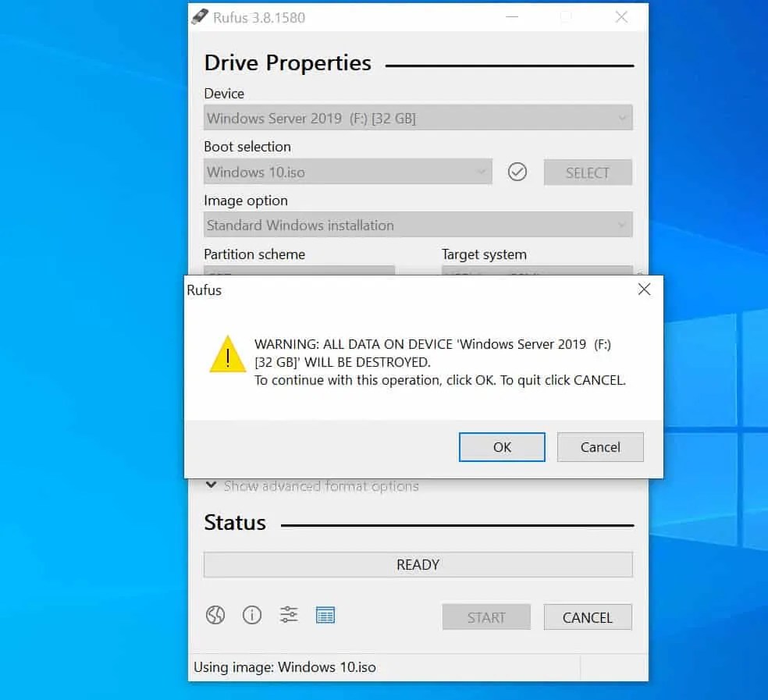768x700 pixels.
Task: Click the READY status progress bar
Action: [418, 564]
